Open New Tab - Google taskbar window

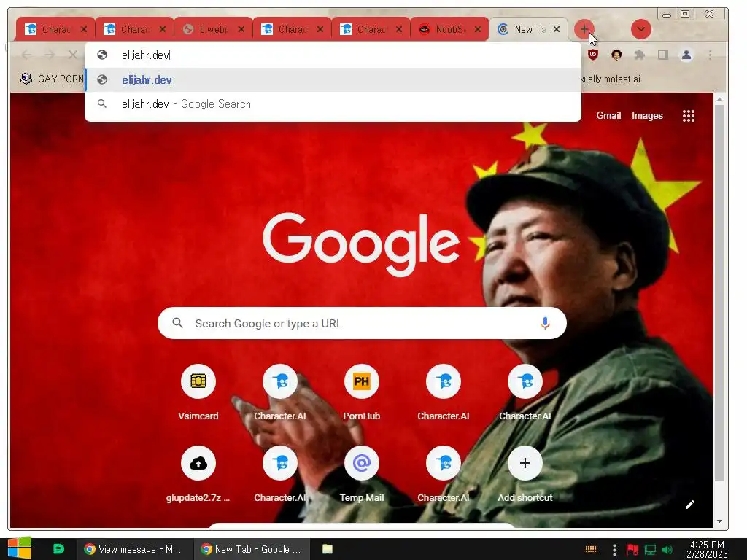(252, 549)
